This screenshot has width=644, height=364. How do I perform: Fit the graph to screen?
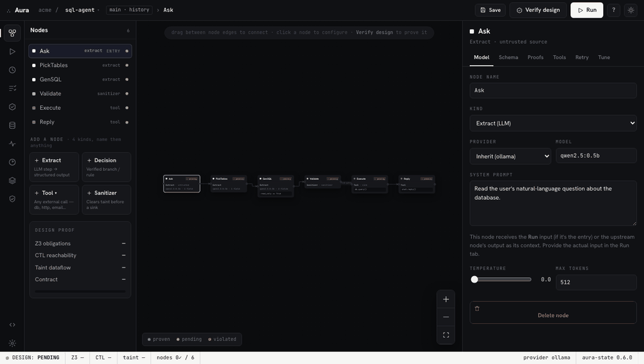click(446, 335)
